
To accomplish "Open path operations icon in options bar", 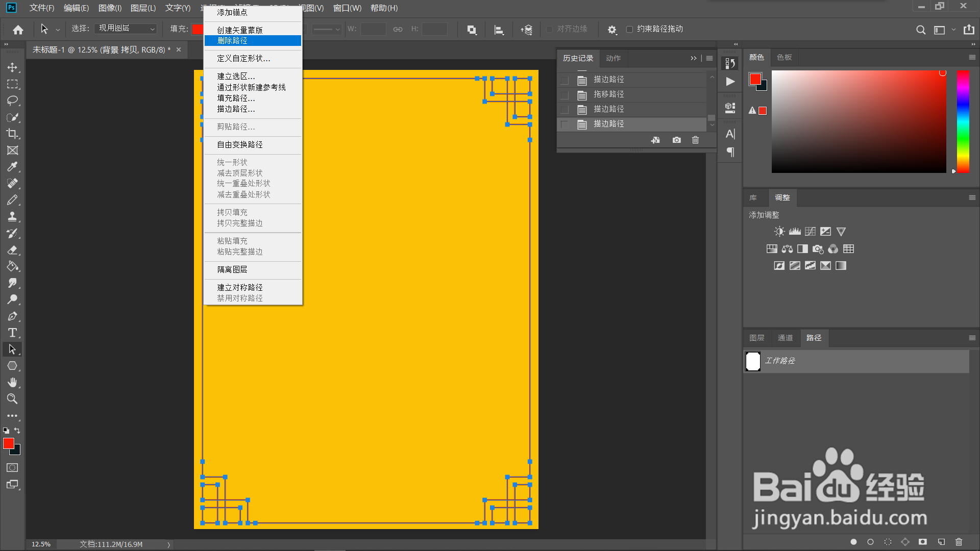I will (472, 30).
